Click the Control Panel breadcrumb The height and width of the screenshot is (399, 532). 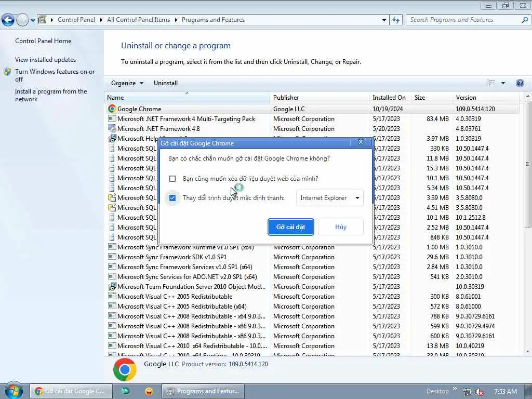click(76, 20)
